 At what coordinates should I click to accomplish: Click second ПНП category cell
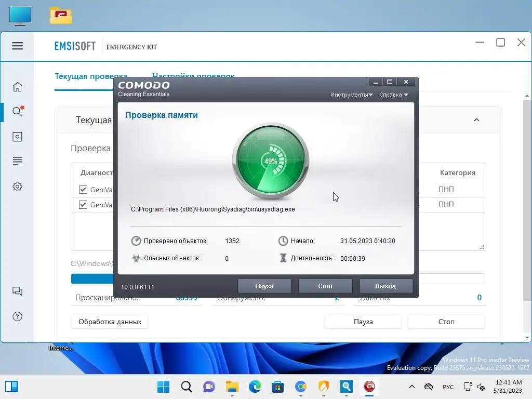click(446, 204)
